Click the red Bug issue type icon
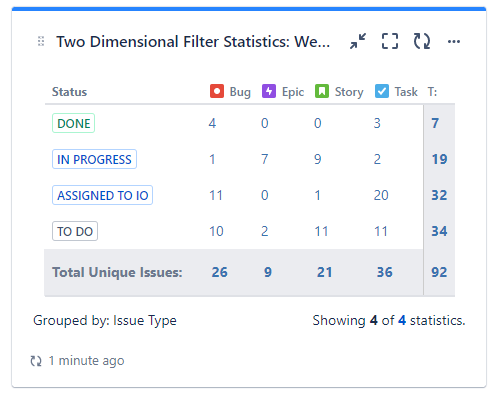This screenshot has width=494, height=396. (217, 91)
